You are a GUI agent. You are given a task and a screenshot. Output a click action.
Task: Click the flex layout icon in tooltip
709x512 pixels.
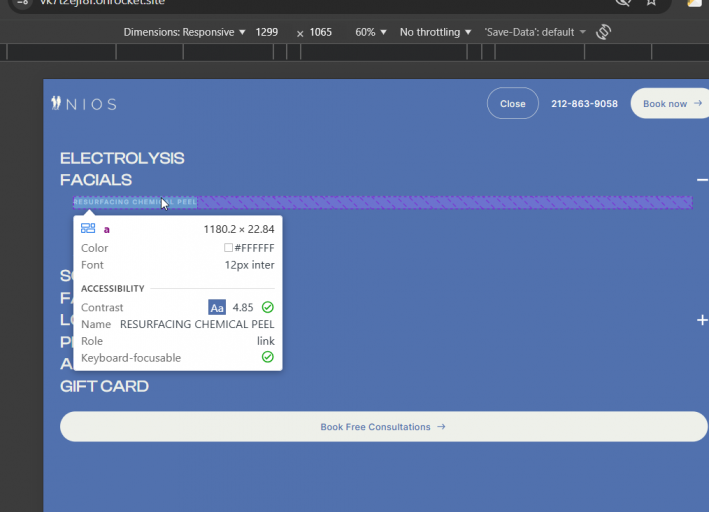[x=88, y=228]
